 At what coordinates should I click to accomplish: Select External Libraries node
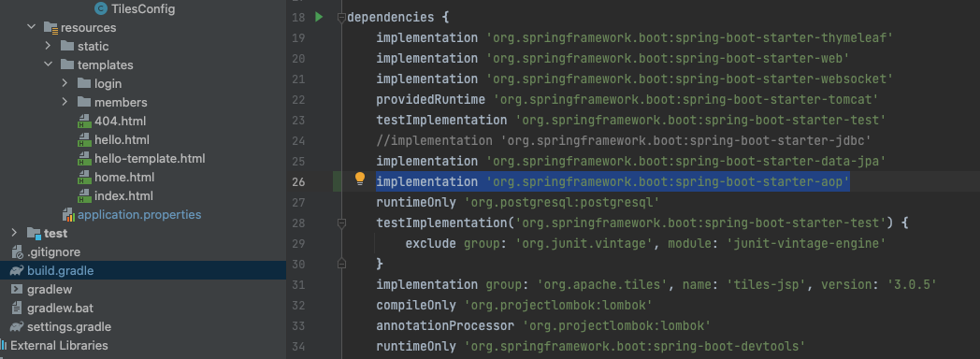(59, 345)
